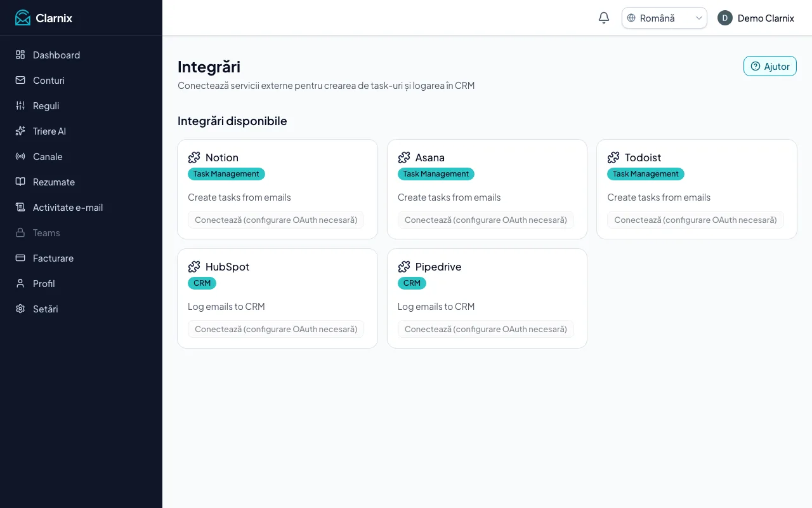The image size is (812, 508).
Task: Go to Dashboard in the sidebar
Action: (81, 55)
